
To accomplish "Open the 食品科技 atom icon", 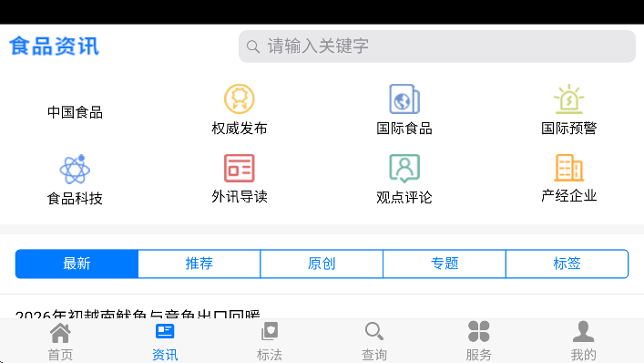I will [x=75, y=170].
